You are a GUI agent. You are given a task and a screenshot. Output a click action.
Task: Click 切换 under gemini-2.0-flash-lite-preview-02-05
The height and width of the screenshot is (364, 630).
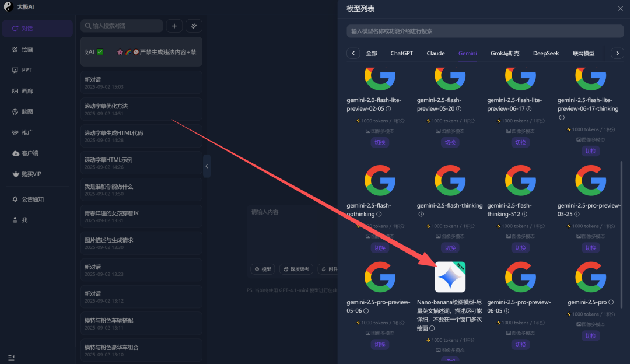380,142
